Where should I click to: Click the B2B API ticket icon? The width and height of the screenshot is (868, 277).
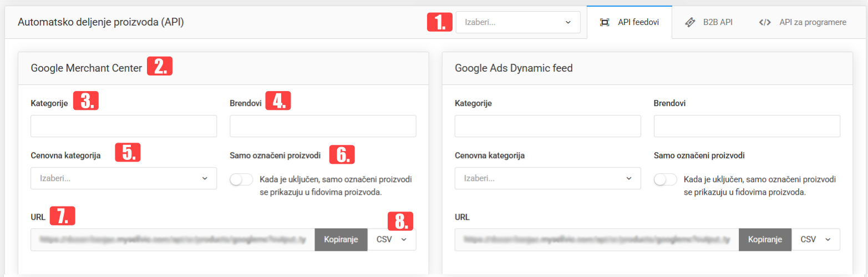691,22
